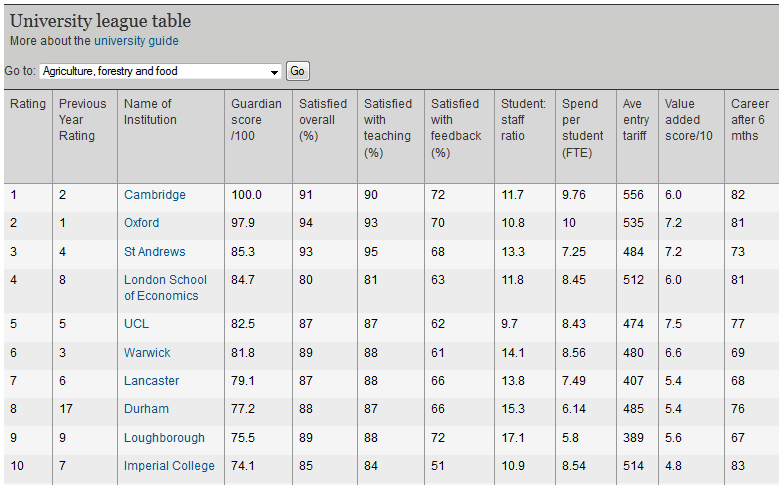Image resolution: width=783 pixels, height=485 pixels.
Task: Click the Rating column header
Action: click(x=27, y=104)
